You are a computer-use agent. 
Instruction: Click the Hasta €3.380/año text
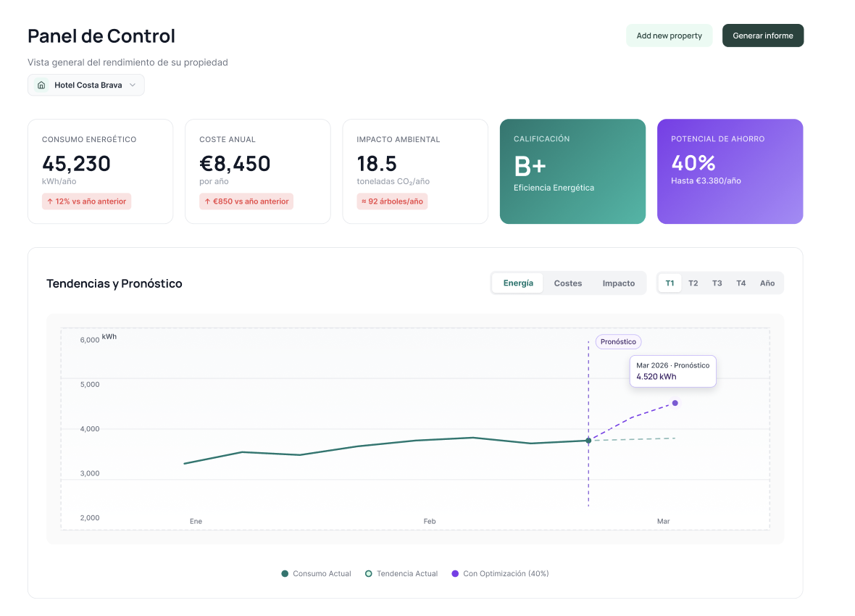pyautogui.click(x=706, y=180)
